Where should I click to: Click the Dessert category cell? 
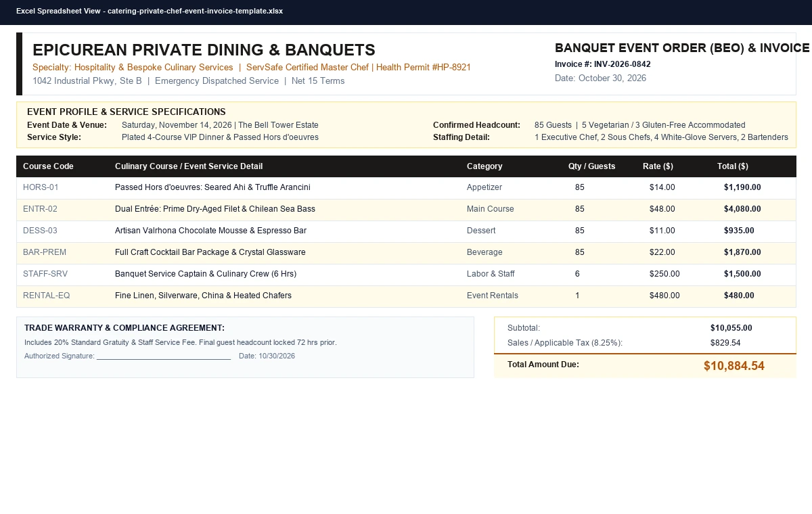(481, 231)
